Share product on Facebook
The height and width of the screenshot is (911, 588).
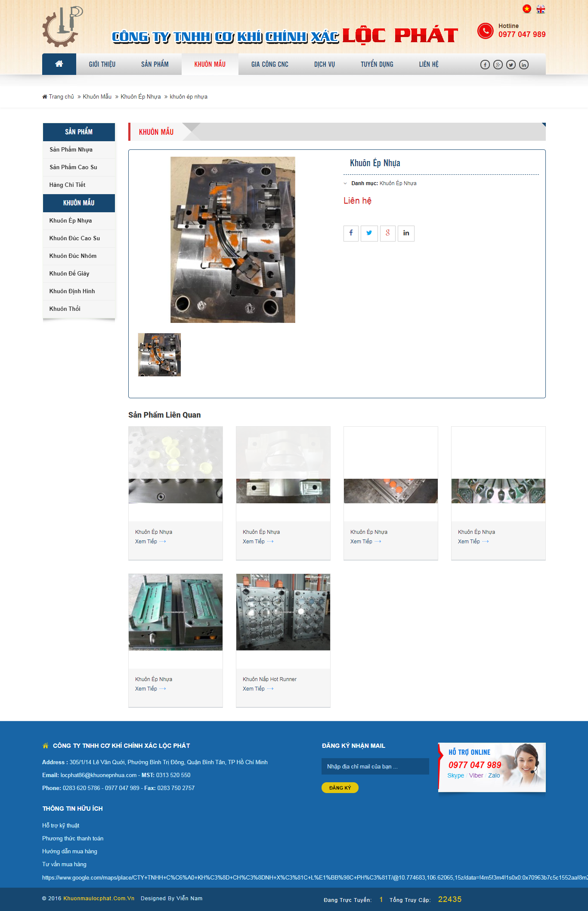point(351,233)
